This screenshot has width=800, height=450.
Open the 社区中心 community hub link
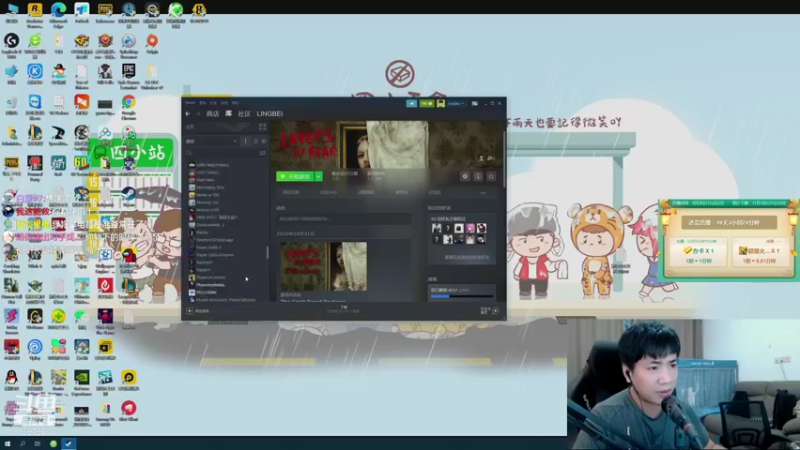point(329,192)
